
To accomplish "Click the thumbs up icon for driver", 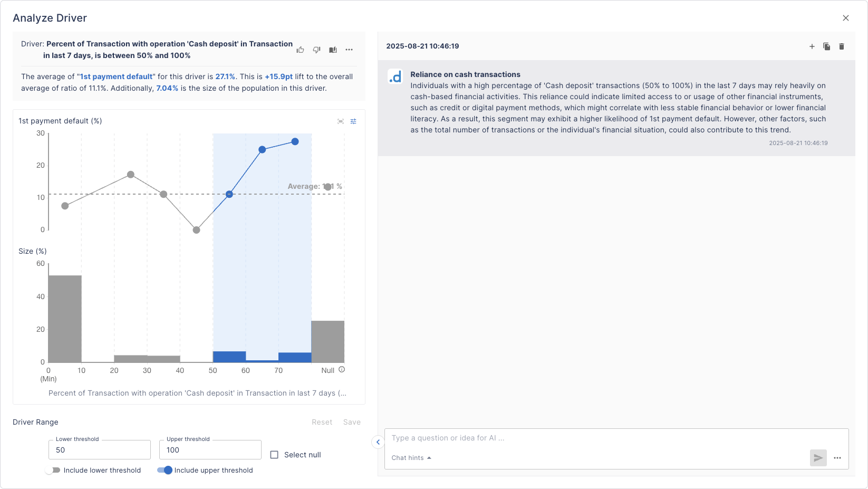I will (x=300, y=50).
